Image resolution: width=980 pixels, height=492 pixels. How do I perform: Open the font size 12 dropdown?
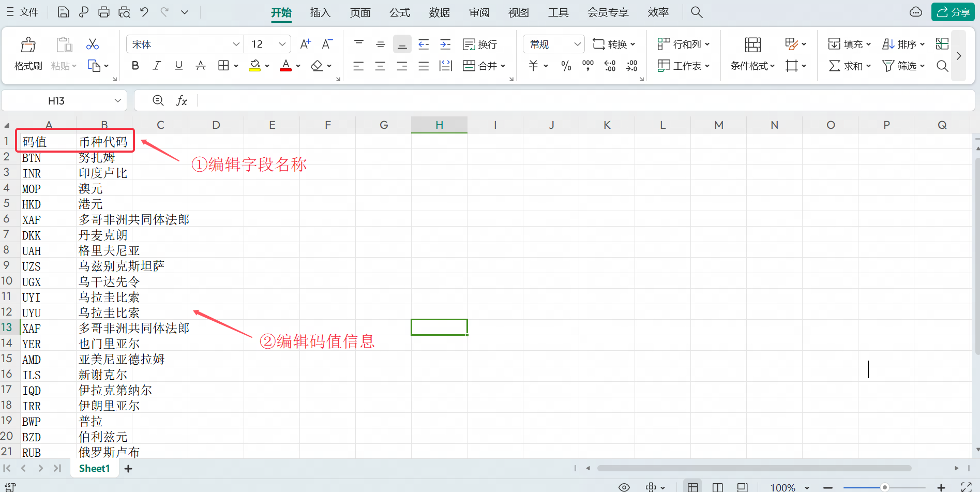[282, 44]
